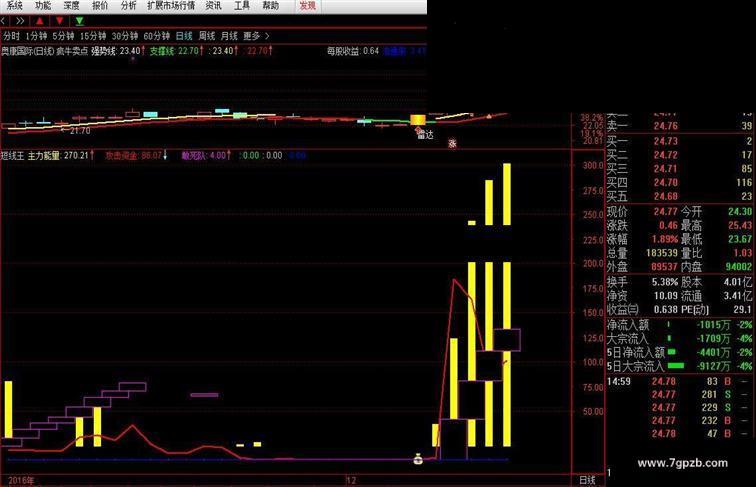Screen dimensions: 756x487
Task: Click the red down-triangle icon
Action: (59, 21)
